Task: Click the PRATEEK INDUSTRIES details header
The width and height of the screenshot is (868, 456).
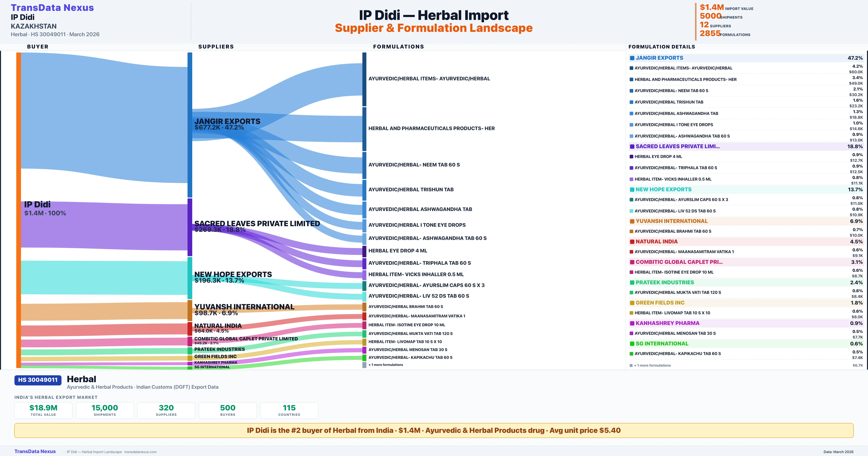Action: point(665,282)
